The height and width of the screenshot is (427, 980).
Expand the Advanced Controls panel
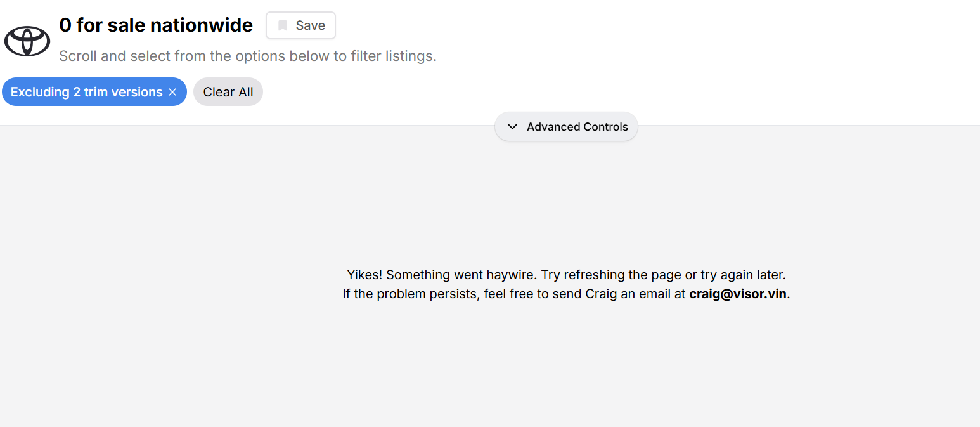coord(566,127)
